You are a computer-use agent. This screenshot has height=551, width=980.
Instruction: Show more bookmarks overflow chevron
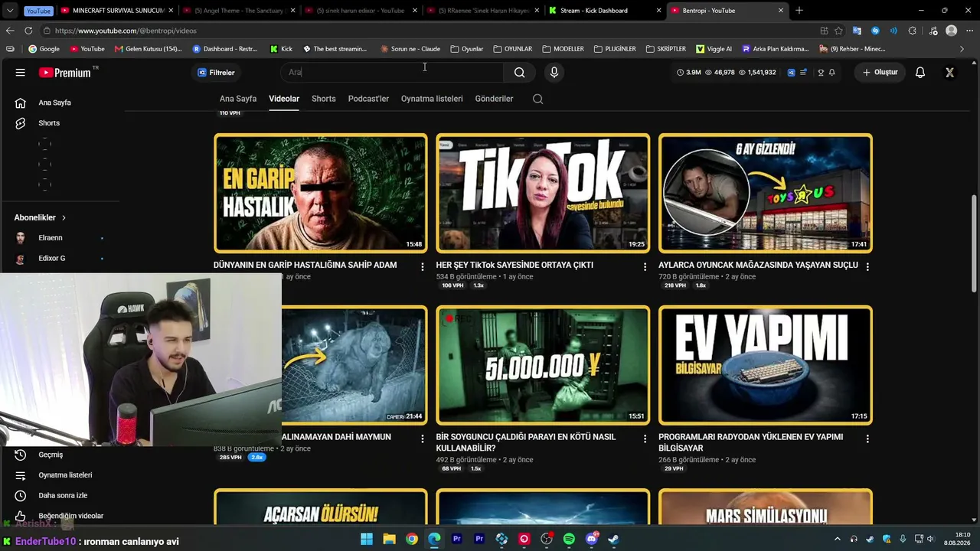click(962, 49)
